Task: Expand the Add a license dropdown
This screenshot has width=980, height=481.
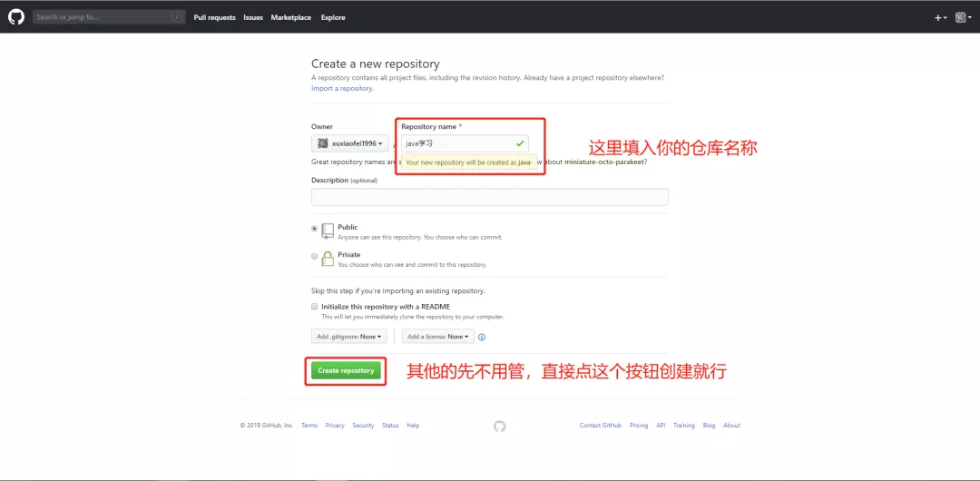Action: coord(438,337)
